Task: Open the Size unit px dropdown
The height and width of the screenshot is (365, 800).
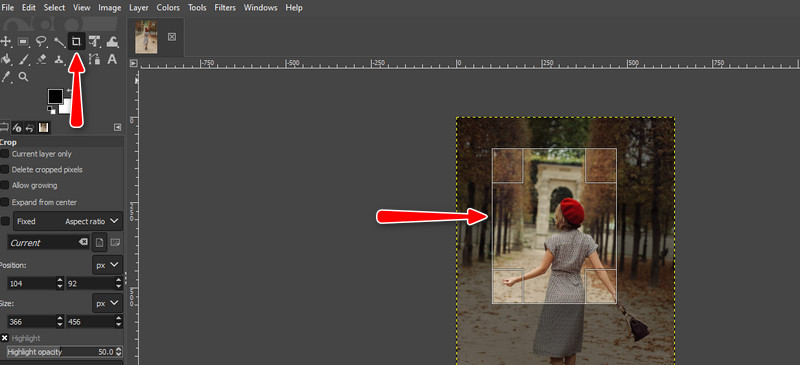Action: click(108, 303)
